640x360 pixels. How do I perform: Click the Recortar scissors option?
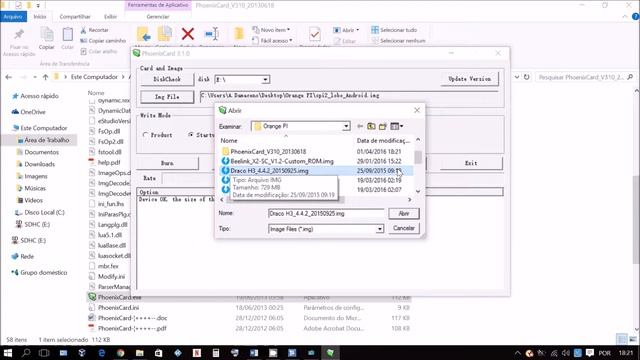pos(95,30)
